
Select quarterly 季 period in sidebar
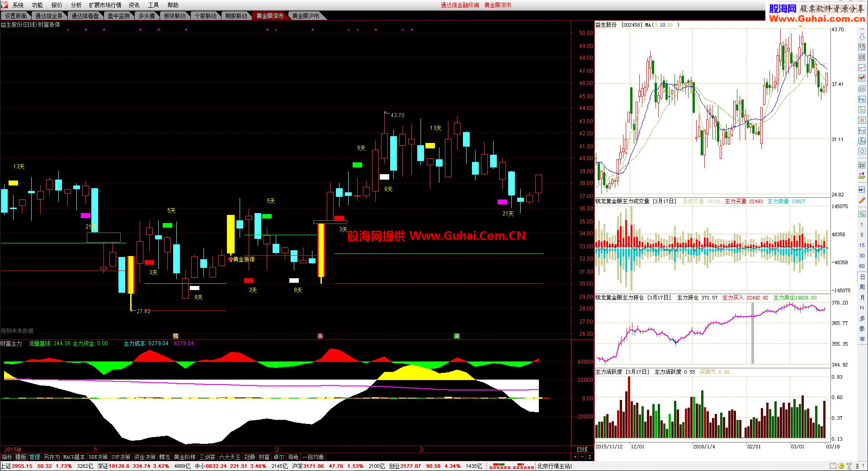point(862,328)
